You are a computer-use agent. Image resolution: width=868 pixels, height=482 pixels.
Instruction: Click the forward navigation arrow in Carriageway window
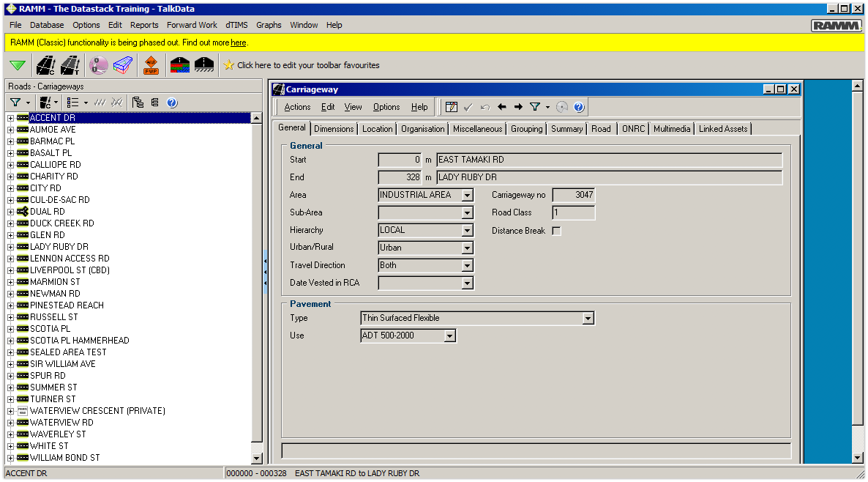click(x=519, y=106)
